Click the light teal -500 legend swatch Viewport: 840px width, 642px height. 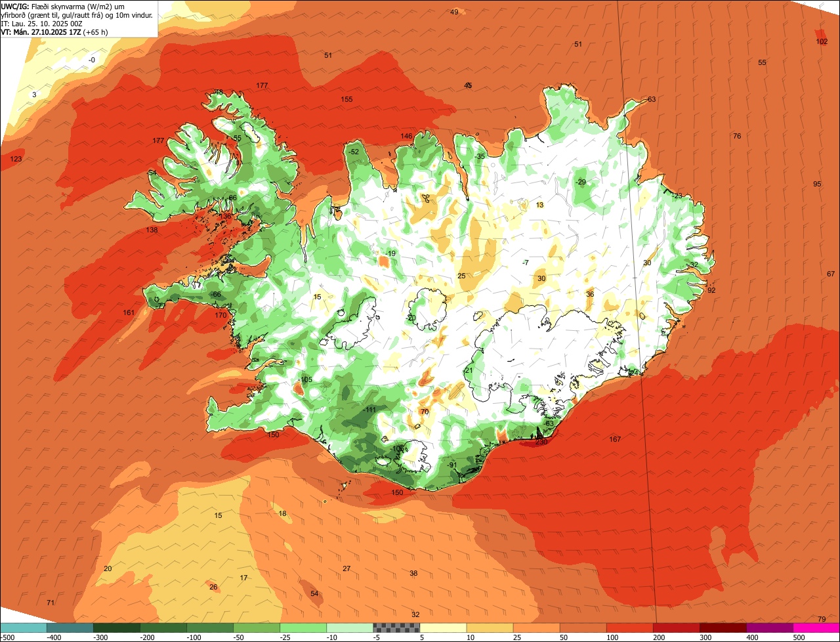tap(24, 628)
